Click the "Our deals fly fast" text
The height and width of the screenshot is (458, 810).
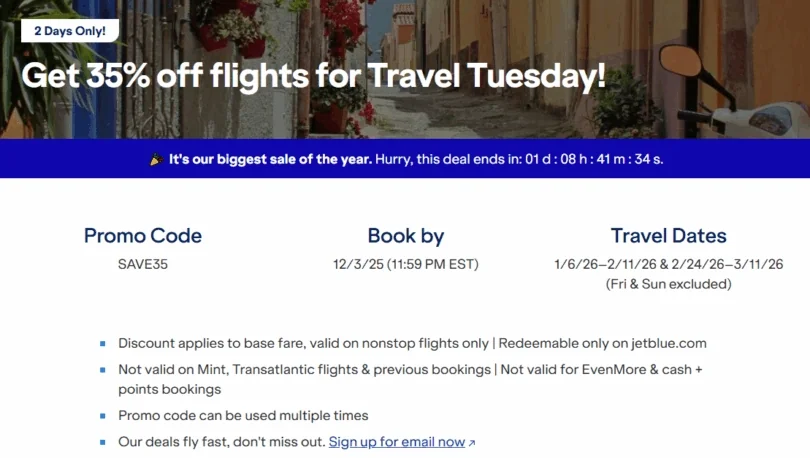[x=221, y=442]
